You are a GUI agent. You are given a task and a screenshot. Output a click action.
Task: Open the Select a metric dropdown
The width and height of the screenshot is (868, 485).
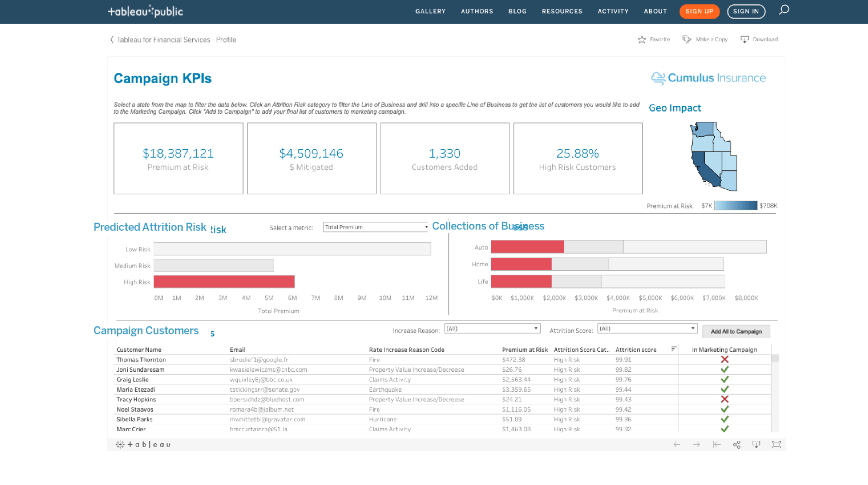point(376,227)
